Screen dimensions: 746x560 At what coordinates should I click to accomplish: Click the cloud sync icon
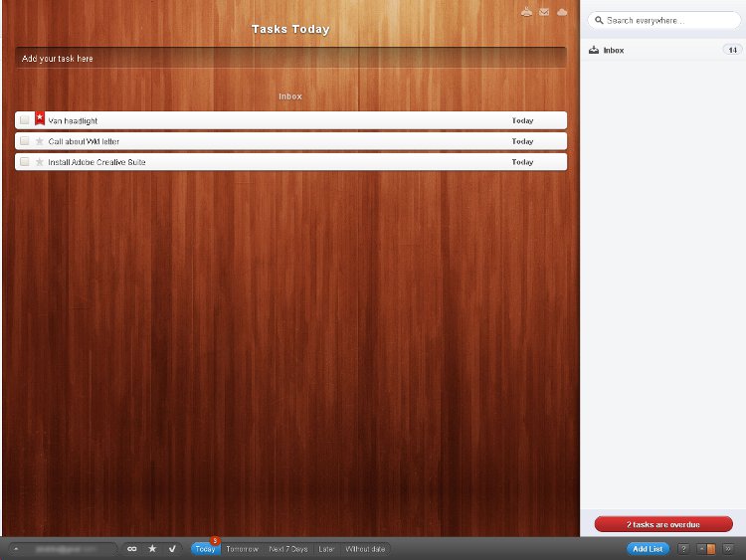tap(562, 12)
